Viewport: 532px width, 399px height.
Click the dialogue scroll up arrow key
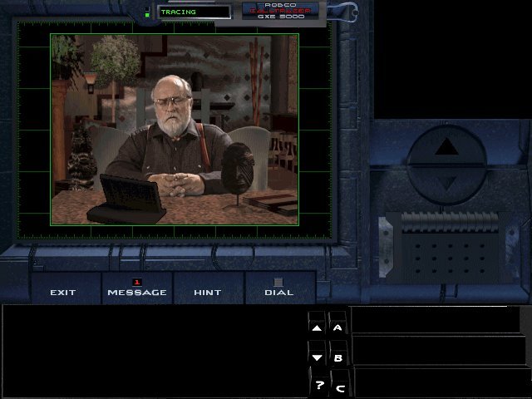[317, 324]
